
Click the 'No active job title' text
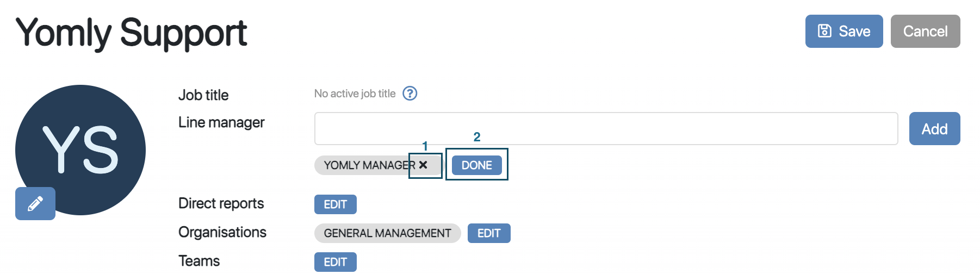click(x=355, y=94)
